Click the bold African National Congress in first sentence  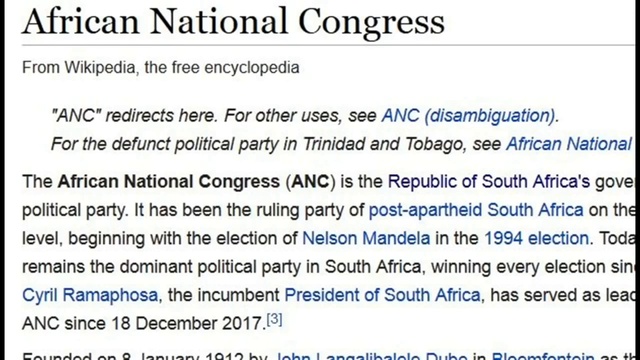tap(169, 182)
